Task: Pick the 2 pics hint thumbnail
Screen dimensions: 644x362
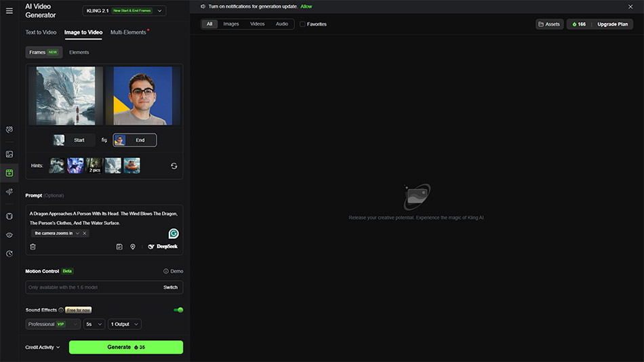Action: (x=94, y=165)
